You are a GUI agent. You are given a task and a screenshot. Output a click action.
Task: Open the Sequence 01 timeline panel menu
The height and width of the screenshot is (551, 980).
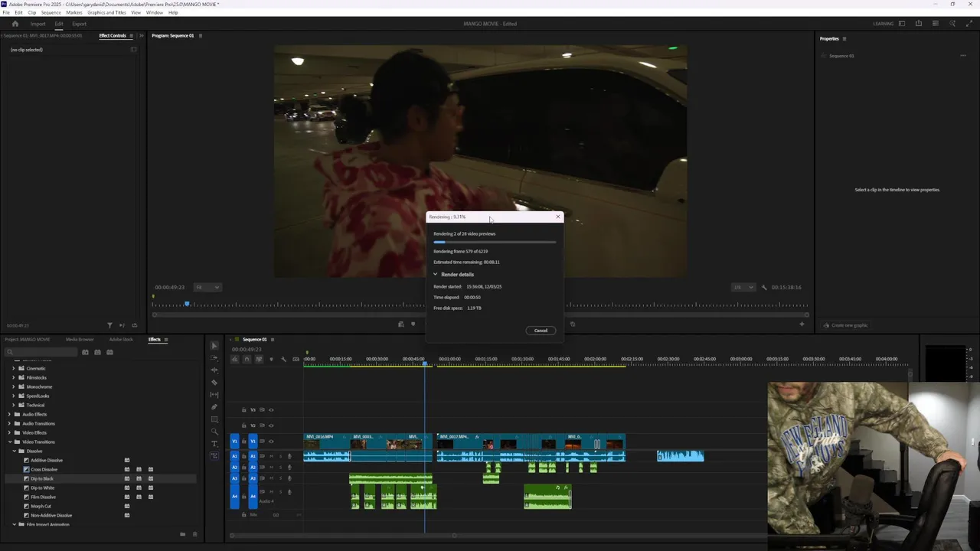point(273,340)
